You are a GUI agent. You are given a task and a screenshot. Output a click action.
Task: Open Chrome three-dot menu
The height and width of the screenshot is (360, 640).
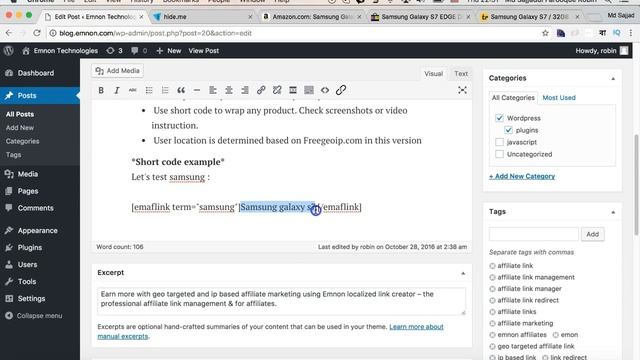631,33
